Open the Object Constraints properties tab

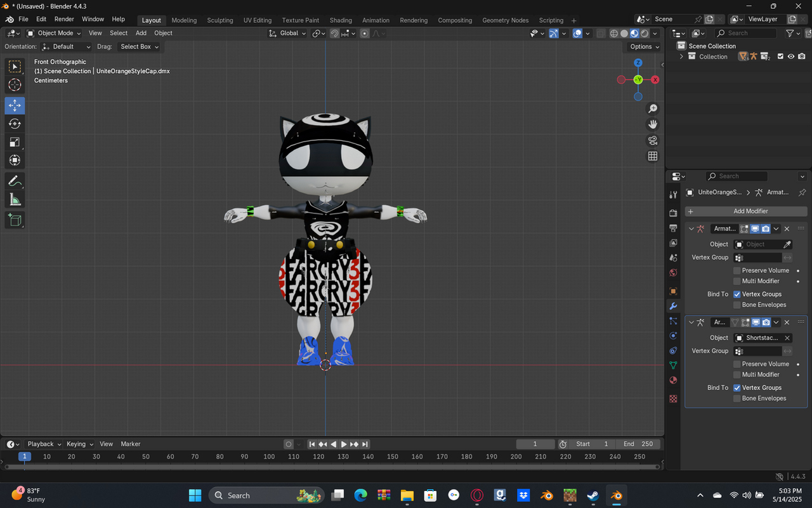tap(674, 351)
